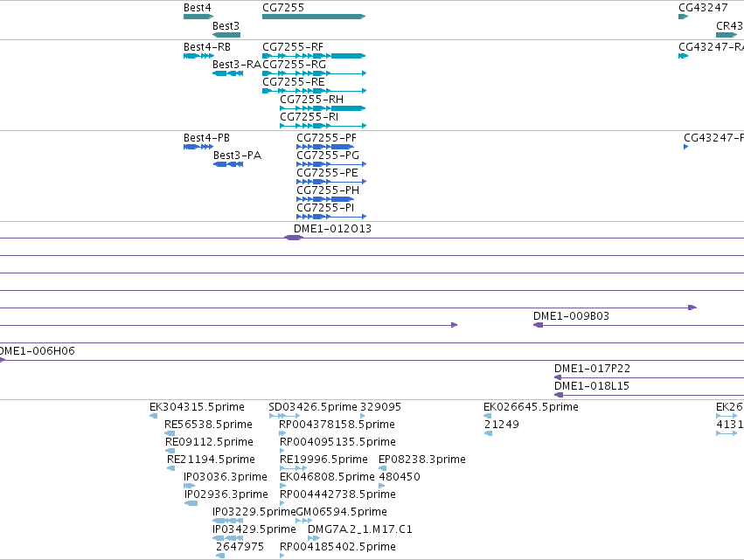Select the RE09112.5prime EST
The image size is (744, 560).
[x=170, y=451]
